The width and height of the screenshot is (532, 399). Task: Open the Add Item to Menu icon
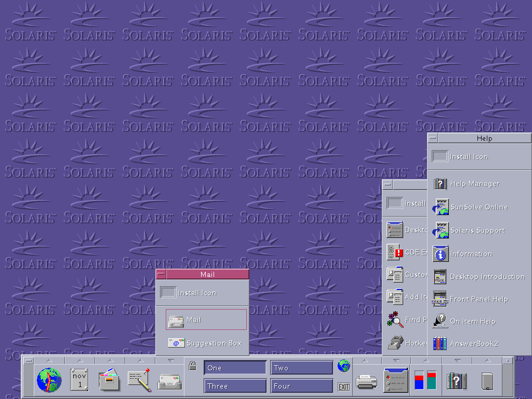(407, 297)
